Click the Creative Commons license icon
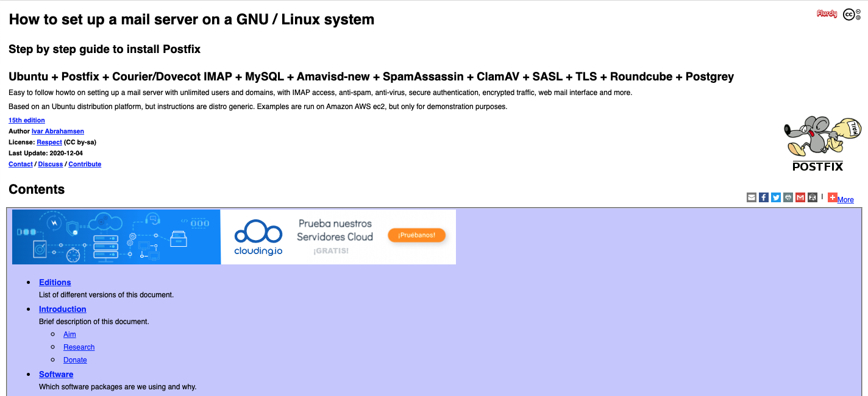The image size is (868, 396). click(851, 15)
